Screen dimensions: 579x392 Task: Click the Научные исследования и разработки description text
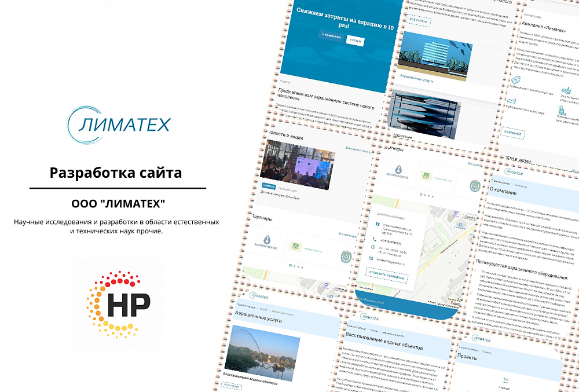click(117, 226)
